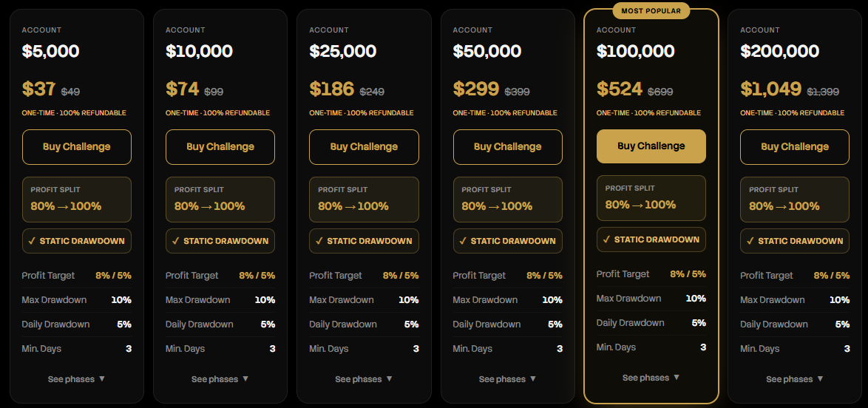Click the Most Popular badge

click(x=651, y=10)
